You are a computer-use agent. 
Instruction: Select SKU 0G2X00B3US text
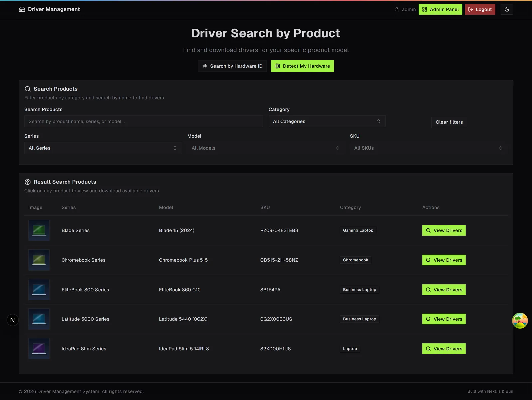tap(276, 319)
